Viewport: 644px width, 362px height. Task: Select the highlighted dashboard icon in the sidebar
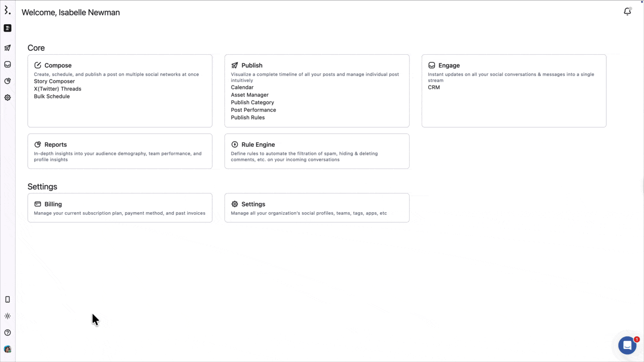tap(8, 28)
